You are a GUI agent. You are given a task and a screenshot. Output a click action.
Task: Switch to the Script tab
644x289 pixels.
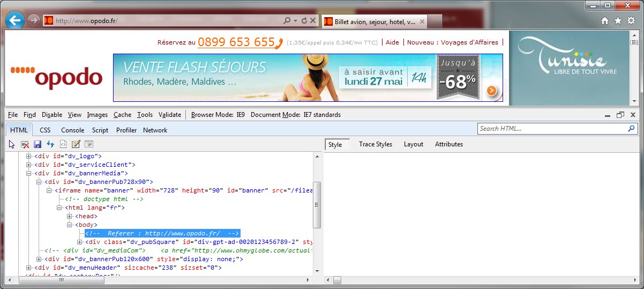[x=100, y=130]
